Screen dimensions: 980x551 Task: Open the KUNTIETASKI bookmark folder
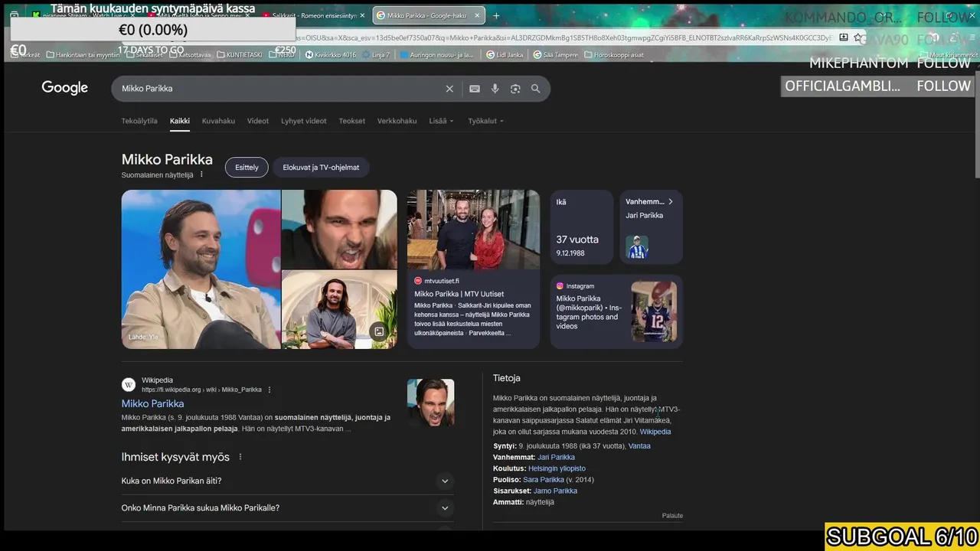pyautogui.click(x=241, y=55)
